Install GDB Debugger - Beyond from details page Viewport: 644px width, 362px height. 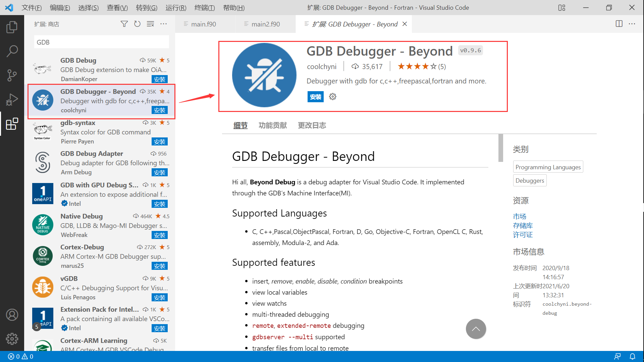(315, 97)
